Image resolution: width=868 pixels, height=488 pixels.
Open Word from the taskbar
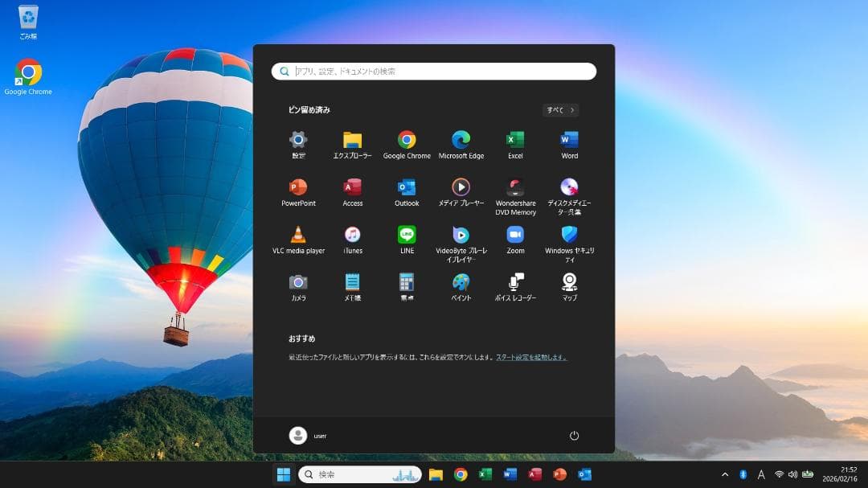[510, 474]
